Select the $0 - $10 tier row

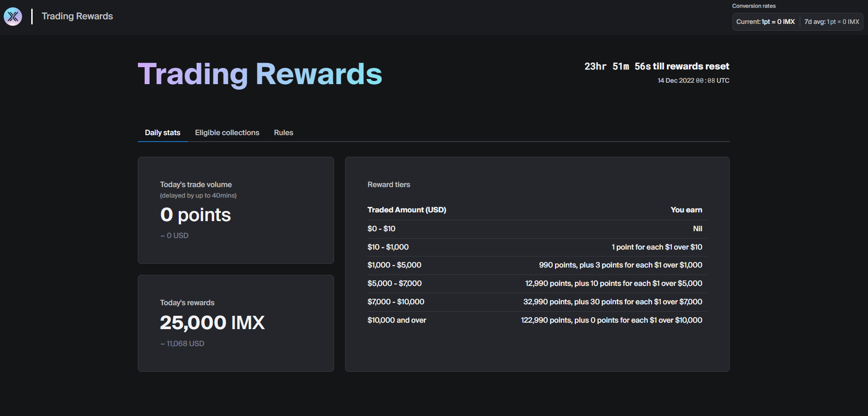(x=536, y=228)
